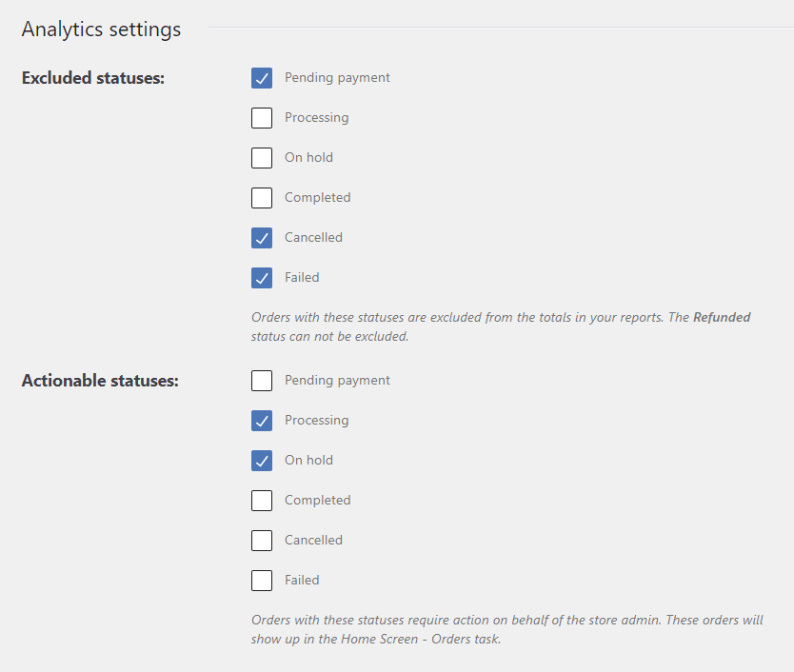794x672 pixels.
Task: Disable the "Failed" excluded status
Action: point(262,278)
